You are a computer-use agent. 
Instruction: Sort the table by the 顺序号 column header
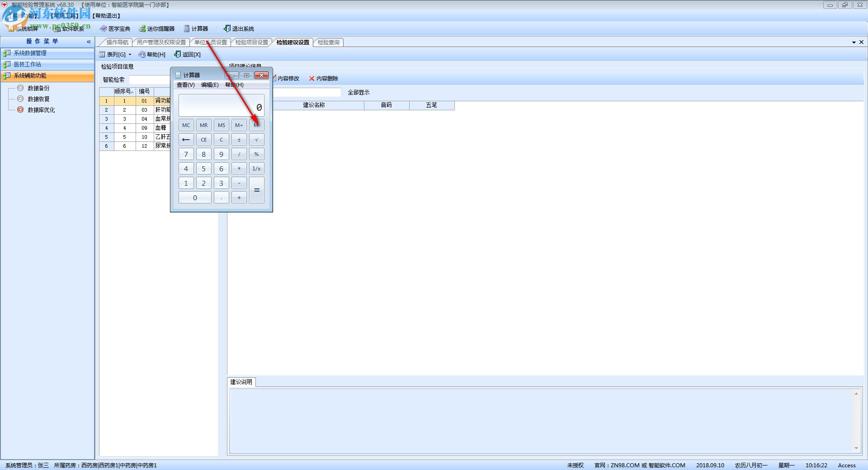point(124,91)
